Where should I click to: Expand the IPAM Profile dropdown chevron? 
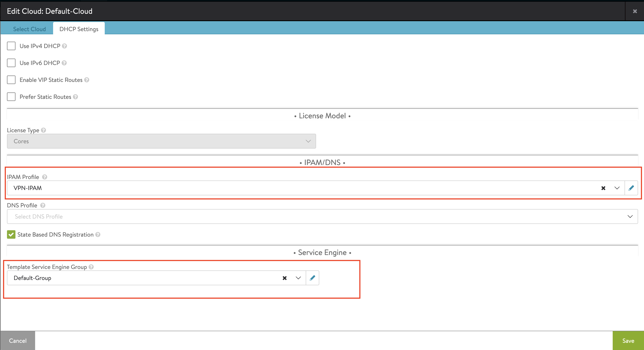coord(616,187)
